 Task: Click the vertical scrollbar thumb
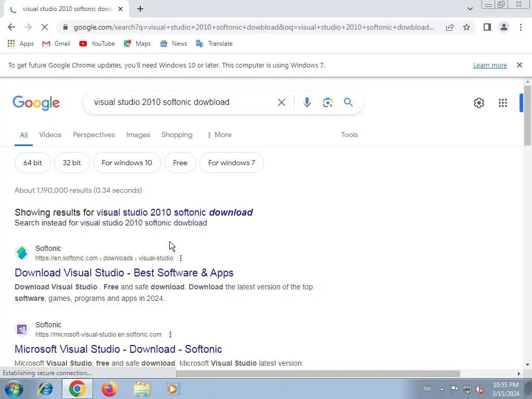527,116
